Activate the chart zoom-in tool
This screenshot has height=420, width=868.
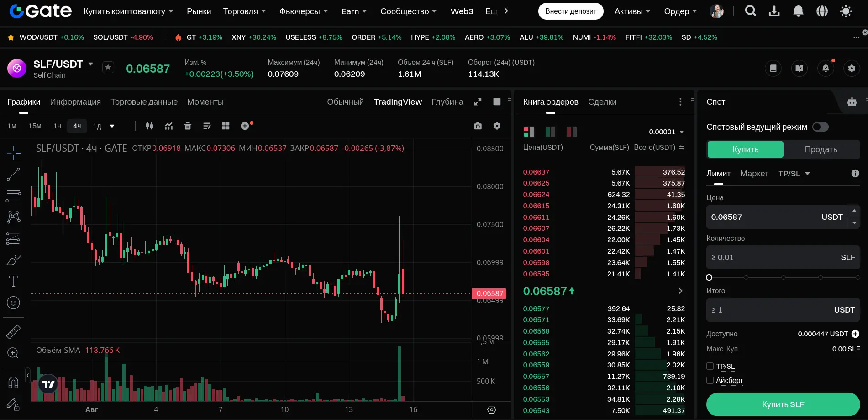[x=14, y=353]
